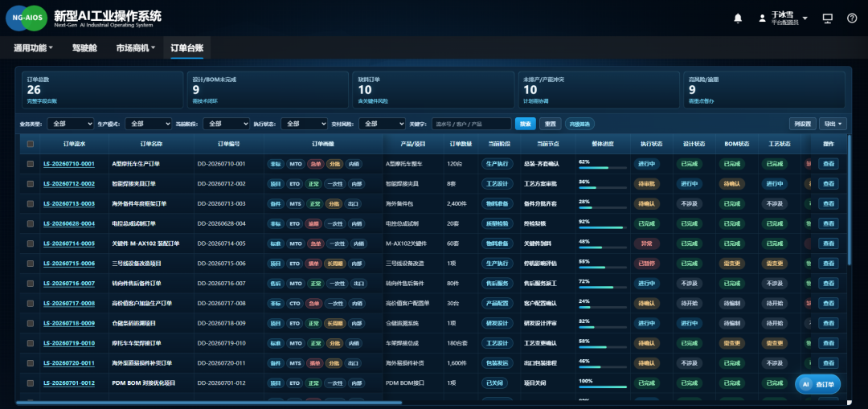Open the 通用功能 menu

[x=33, y=48]
